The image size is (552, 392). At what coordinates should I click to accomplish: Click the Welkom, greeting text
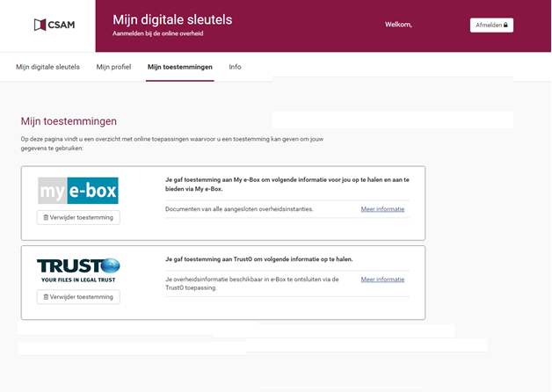click(x=398, y=25)
